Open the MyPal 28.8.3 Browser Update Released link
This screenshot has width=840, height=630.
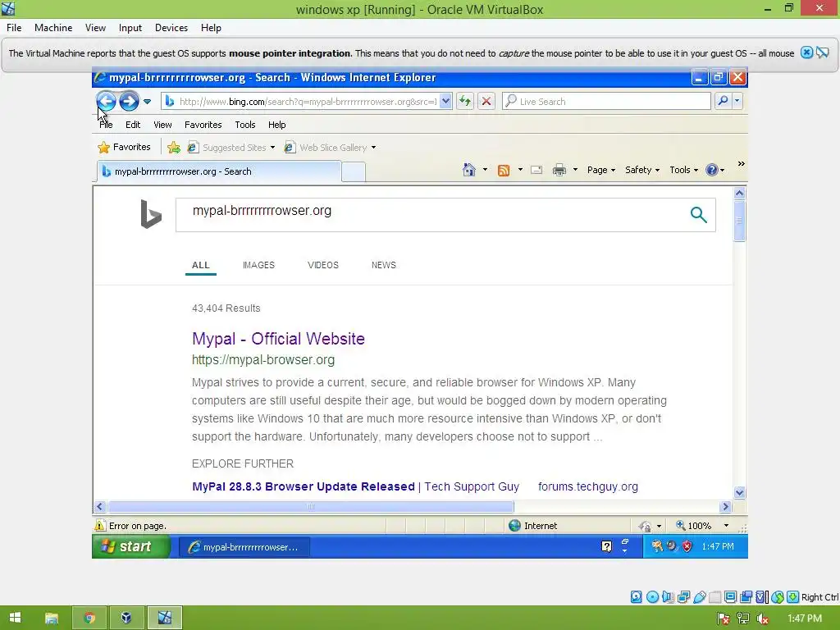coord(304,486)
